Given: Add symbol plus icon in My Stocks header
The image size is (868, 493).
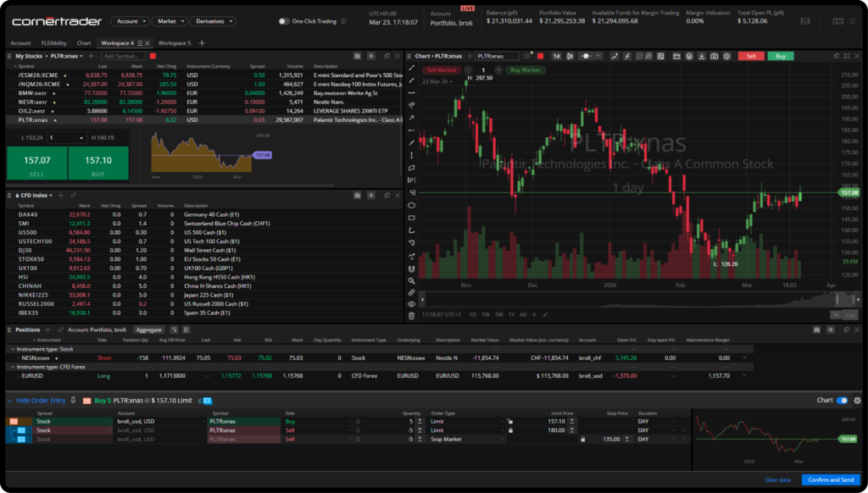Looking at the screenshot, I should click(x=92, y=56).
